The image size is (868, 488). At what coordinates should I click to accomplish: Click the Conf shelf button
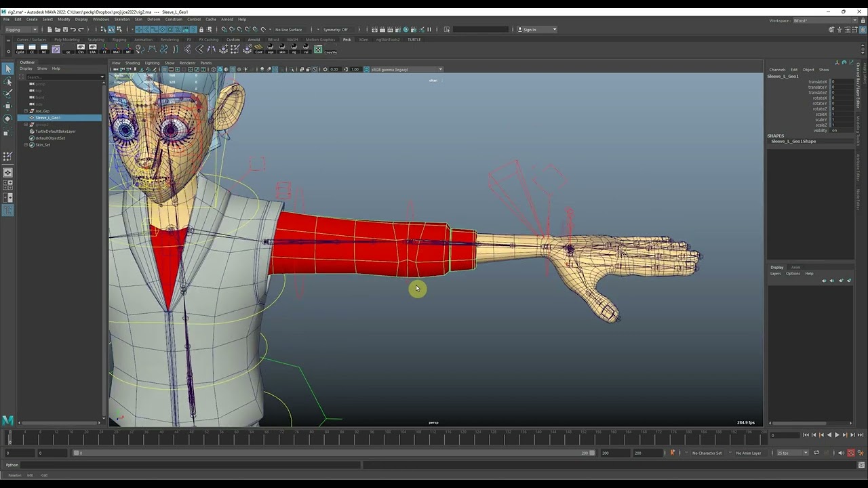point(258,49)
